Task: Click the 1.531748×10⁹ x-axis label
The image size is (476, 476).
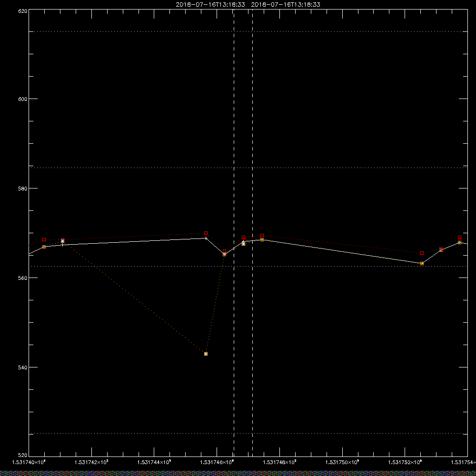Action: point(279,462)
